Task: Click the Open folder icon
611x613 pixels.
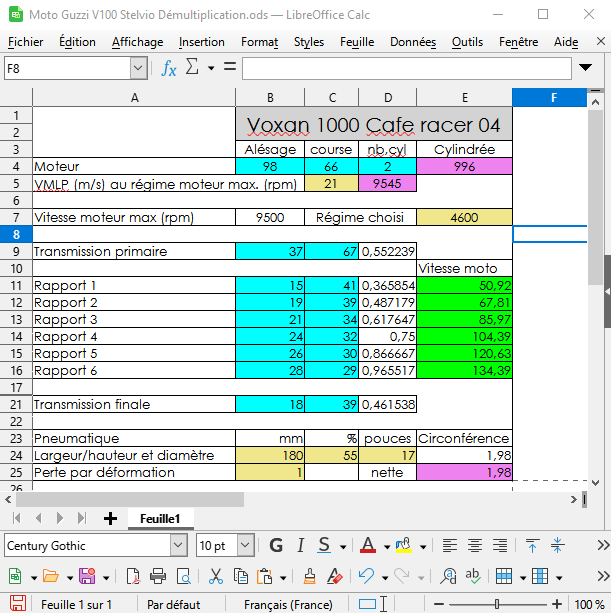Action: [51, 576]
